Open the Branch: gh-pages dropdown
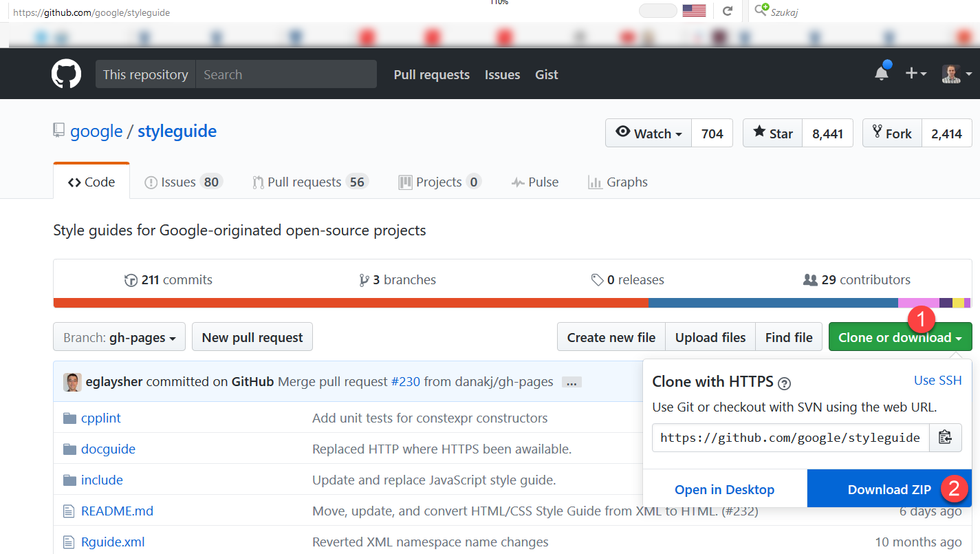This screenshot has width=980, height=554. pos(119,337)
